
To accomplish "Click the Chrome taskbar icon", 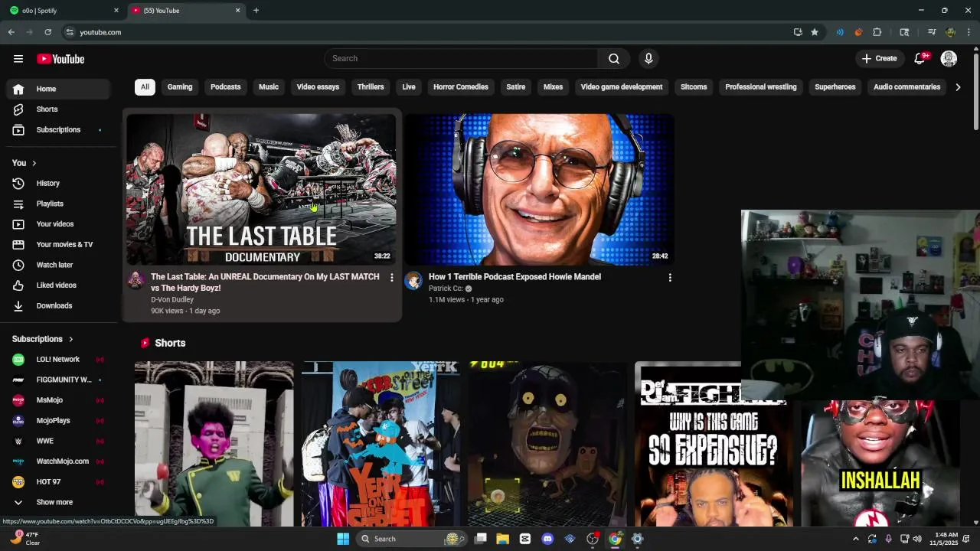I will (615, 539).
